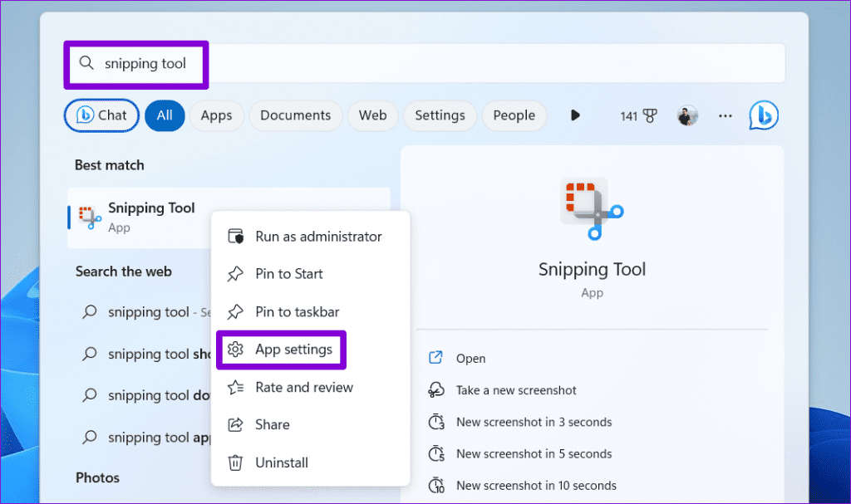
Task: Switch to the Apps filter tab
Action: click(216, 115)
